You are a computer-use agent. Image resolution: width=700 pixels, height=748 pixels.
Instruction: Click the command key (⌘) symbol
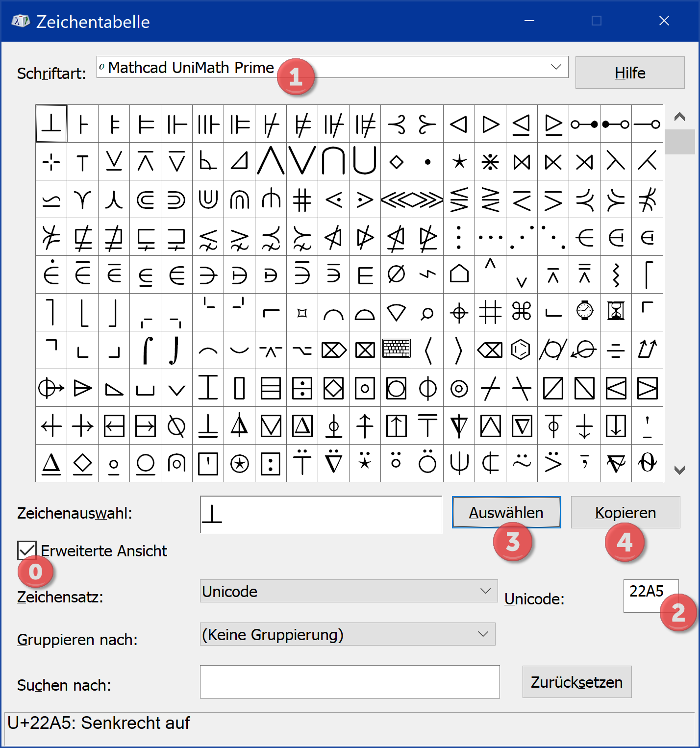pyautogui.click(x=522, y=312)
